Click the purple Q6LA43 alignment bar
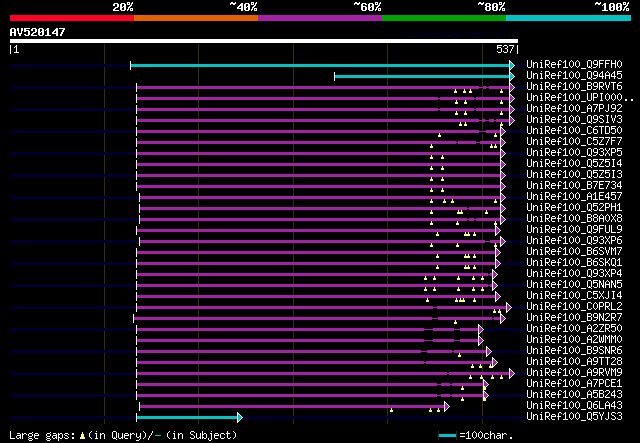640x443 pixels. pyautogui.click(x=294, y=406)
